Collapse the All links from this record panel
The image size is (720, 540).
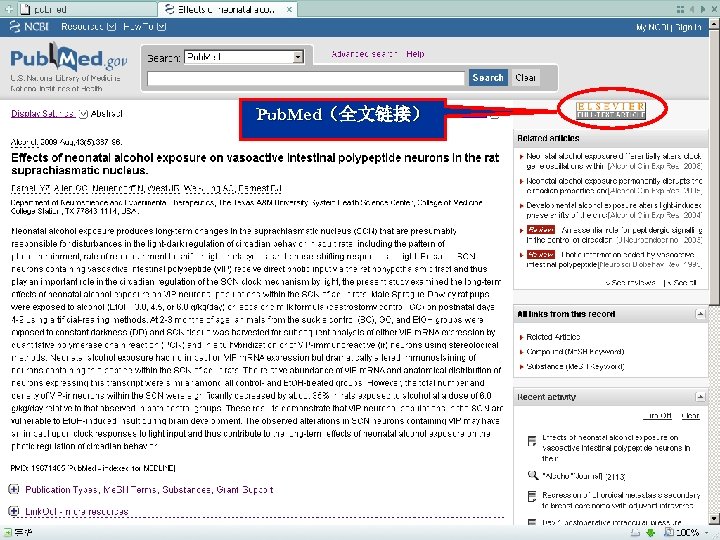[700, 314]
